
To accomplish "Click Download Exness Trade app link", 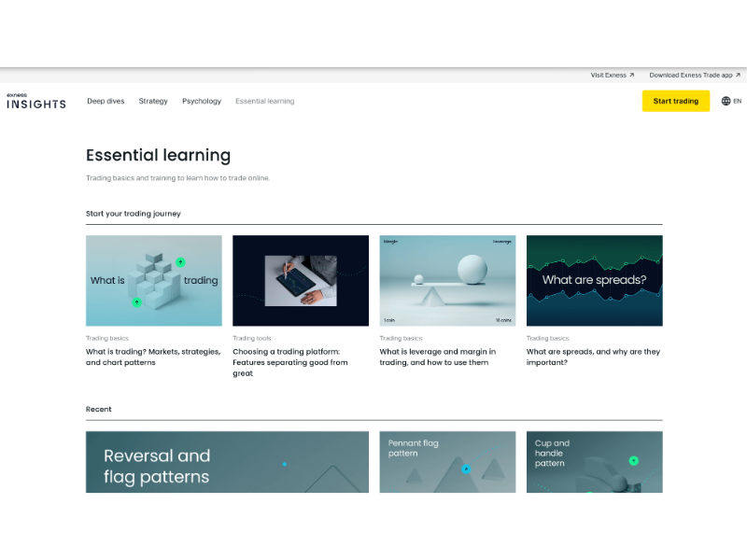I will (x=694, y=75).
